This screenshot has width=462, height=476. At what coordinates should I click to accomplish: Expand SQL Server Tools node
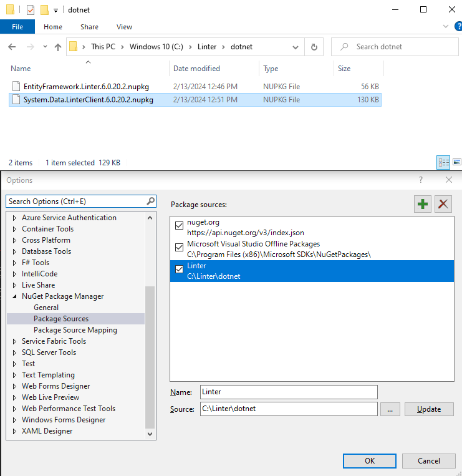(14, 352)
